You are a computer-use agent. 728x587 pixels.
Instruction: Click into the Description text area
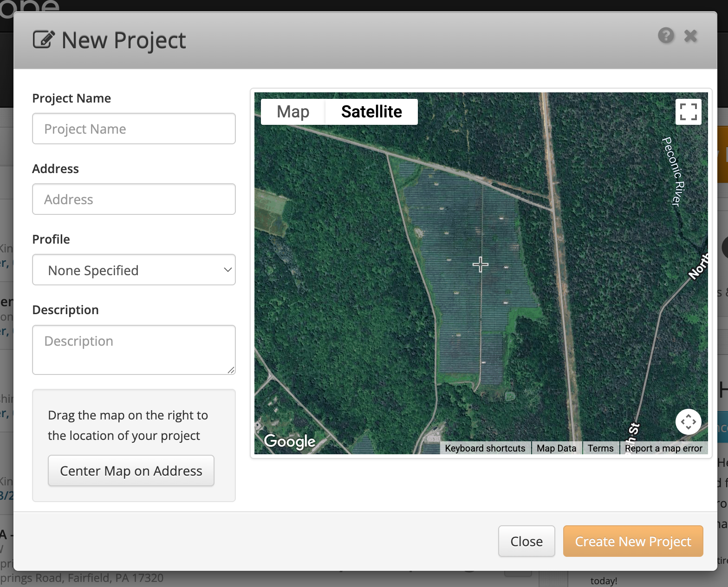(134, 350)
